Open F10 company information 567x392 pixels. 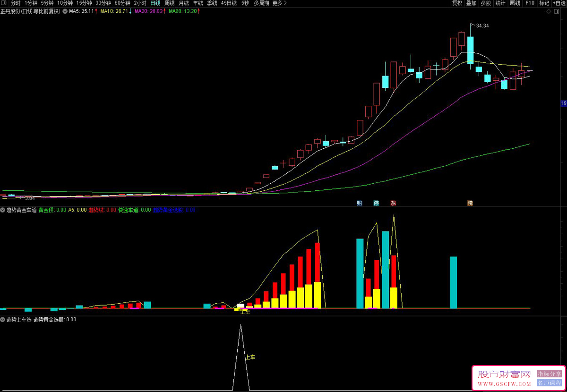click(530, 3)
